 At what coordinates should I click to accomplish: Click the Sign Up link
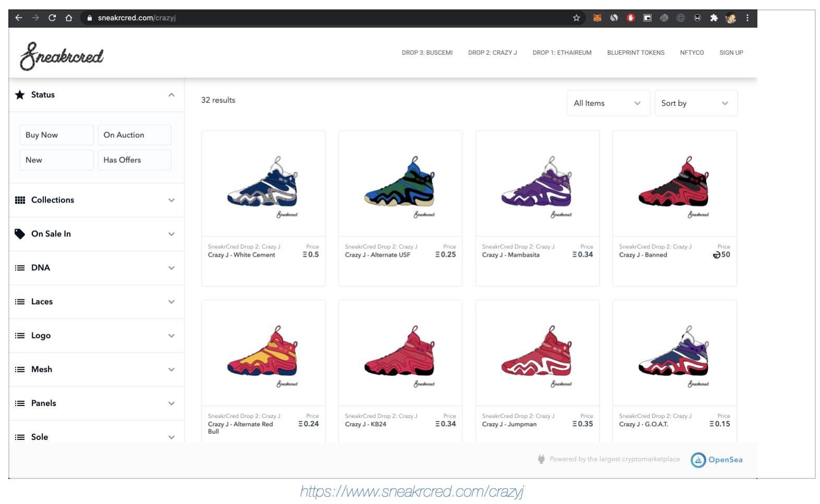click(731, 53)
